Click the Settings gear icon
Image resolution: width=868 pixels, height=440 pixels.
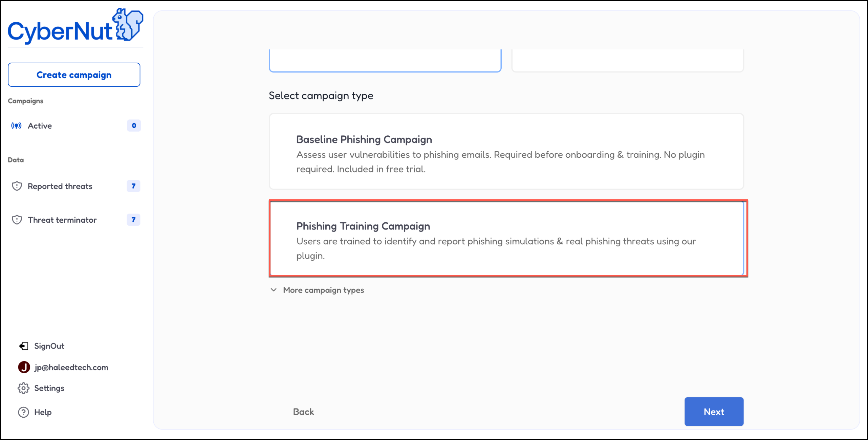23,388
